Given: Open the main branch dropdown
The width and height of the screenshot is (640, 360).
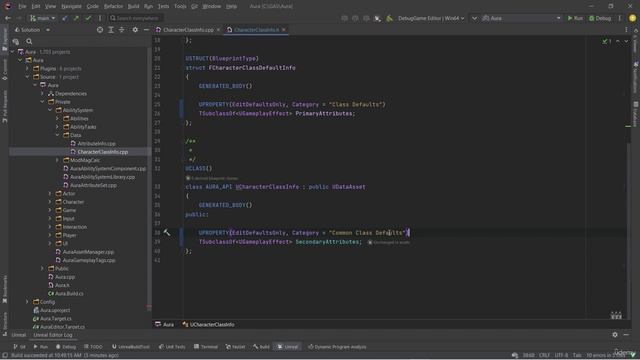Looking at the screenshot, I should pyautogui.click(x=42, y=18).
